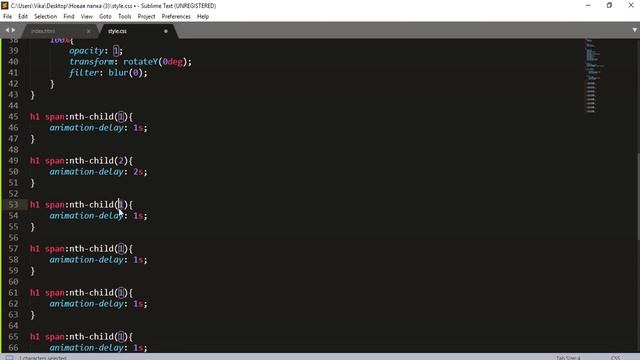
Task: Click 'blur' on line 41
Action: click(118, 73)
